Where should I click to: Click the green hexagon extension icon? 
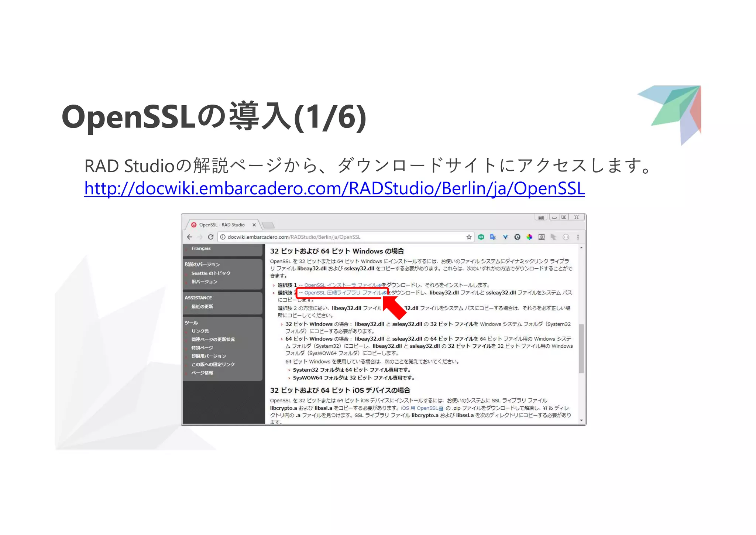(x=481, y=237)
